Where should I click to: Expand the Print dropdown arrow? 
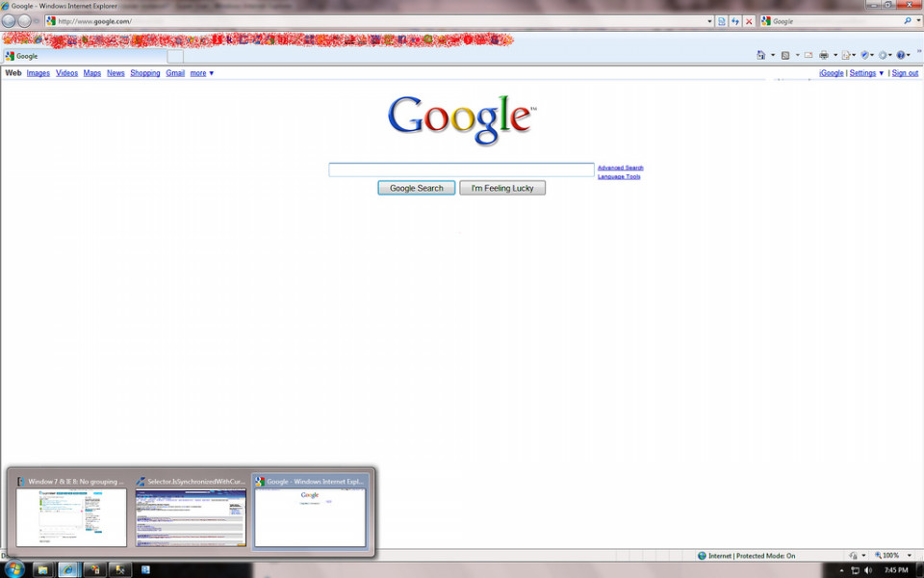tap(835, 56)
